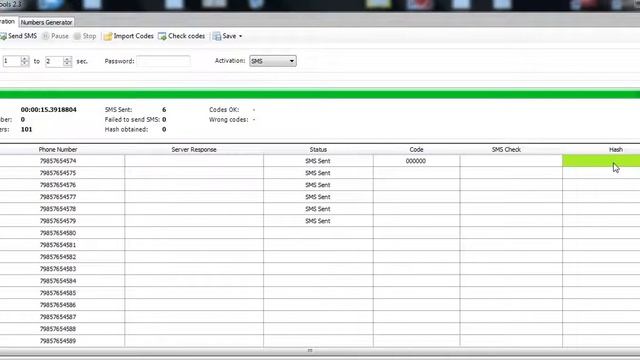640x360 pixels.
Task: Click the green progress bar
Action: tap(320, 94)
